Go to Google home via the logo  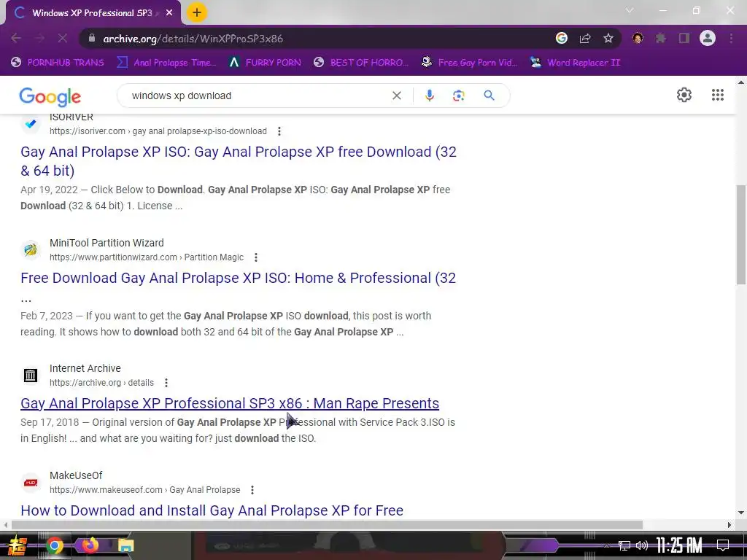click(50, 97)
